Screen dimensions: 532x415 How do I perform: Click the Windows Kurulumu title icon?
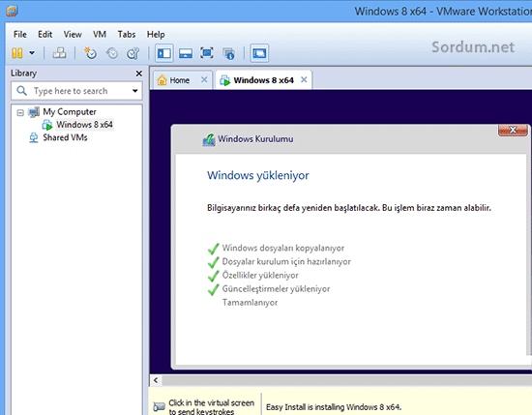click(x=209, y=139)
